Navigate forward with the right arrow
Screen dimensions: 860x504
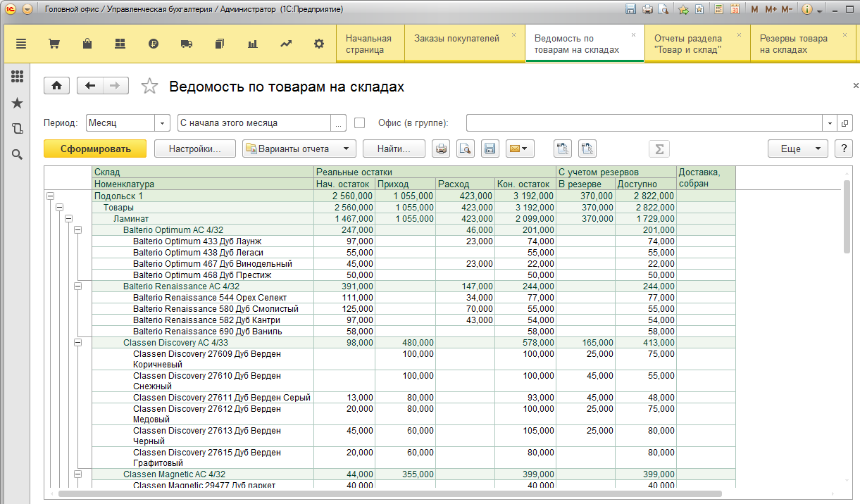[116, 86]
